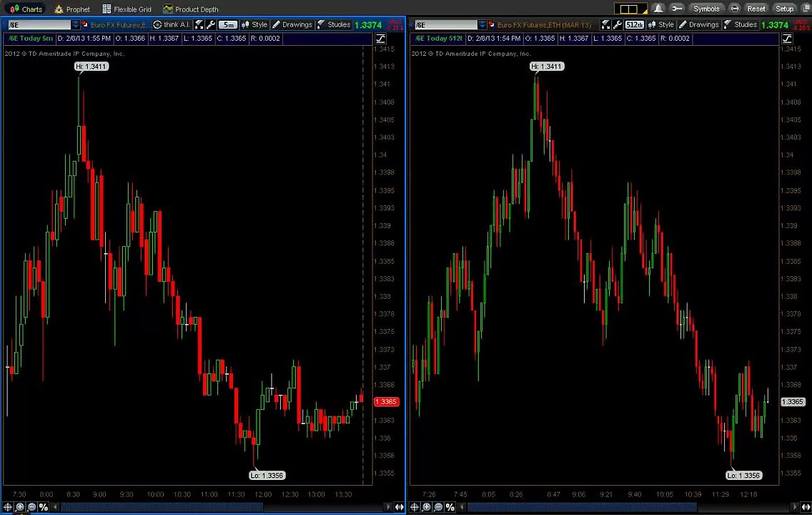This screenshot has height=515, width=812.
Task: Open Drawings menu in left chart
Action: (x=292, y=25)
